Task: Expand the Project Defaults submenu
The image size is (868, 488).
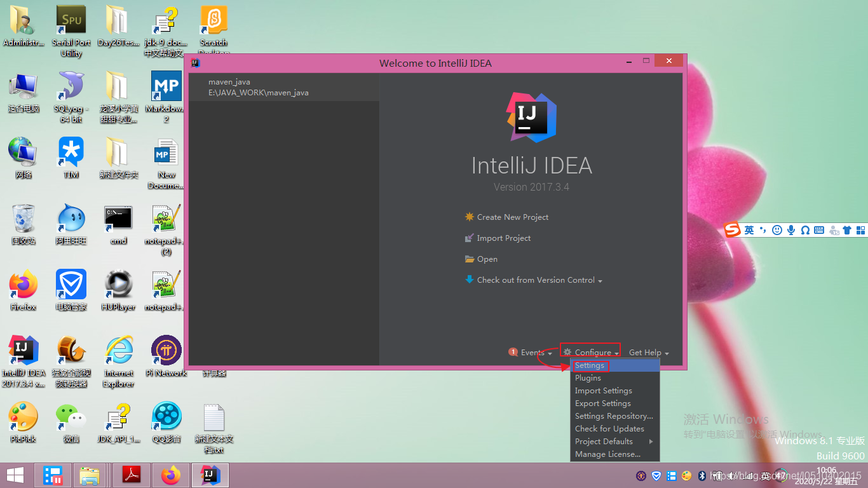Action: point(604,441)
